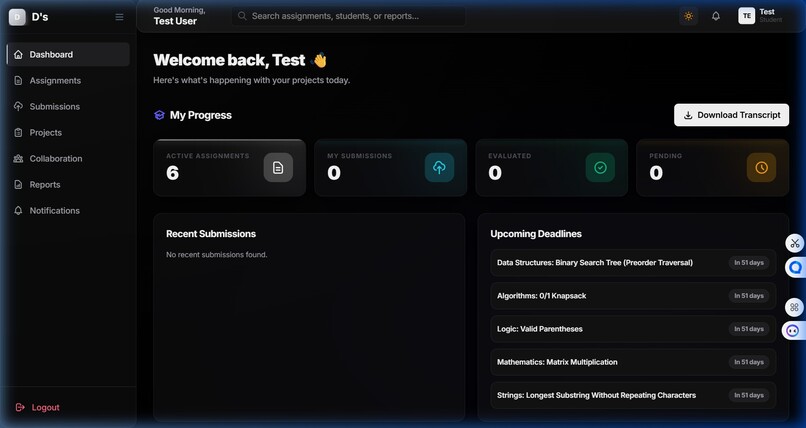Screen dimensions: 806x428
Task: Open the Binary Search Tree deadline
Action: 633,263
